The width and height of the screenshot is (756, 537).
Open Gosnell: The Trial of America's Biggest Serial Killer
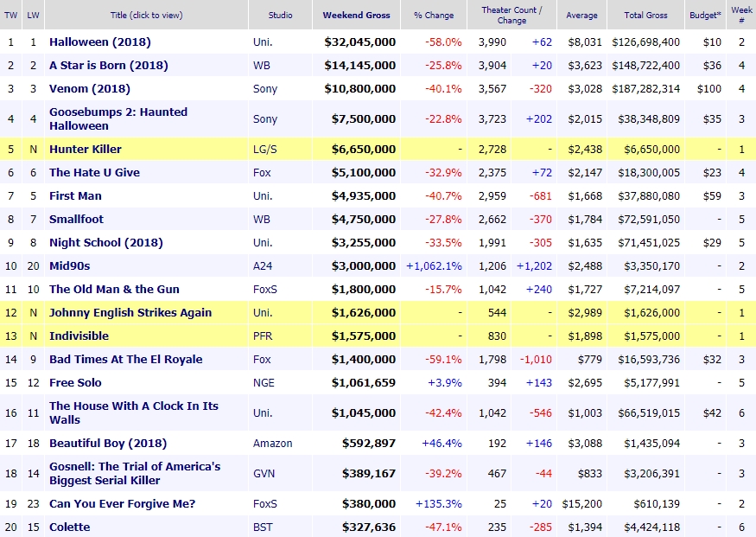click(x=135, y=473)
